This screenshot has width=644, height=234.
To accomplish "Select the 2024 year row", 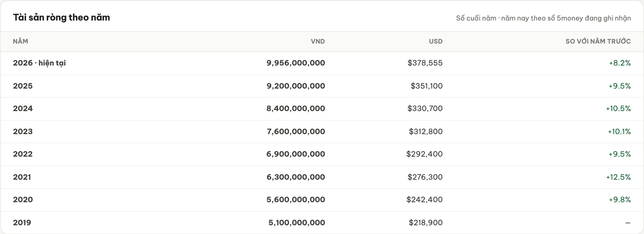I will pyautogui.click(x=322, y=109).
